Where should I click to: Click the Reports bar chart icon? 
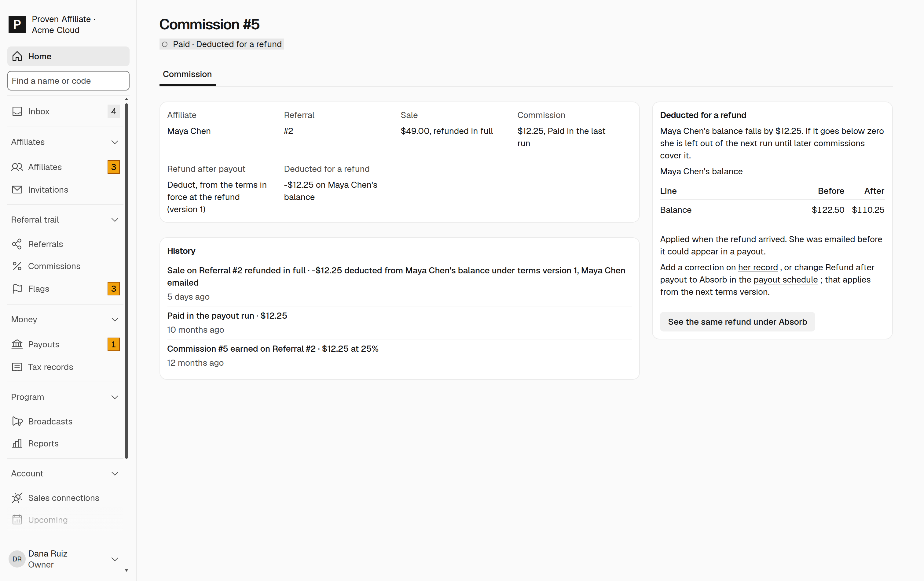coord(17,443)
